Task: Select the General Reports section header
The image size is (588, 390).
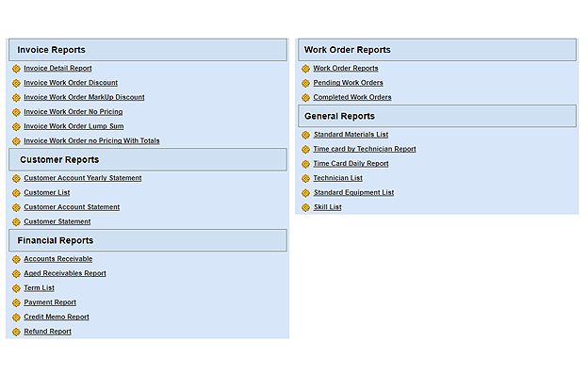Action: point(436,116)
